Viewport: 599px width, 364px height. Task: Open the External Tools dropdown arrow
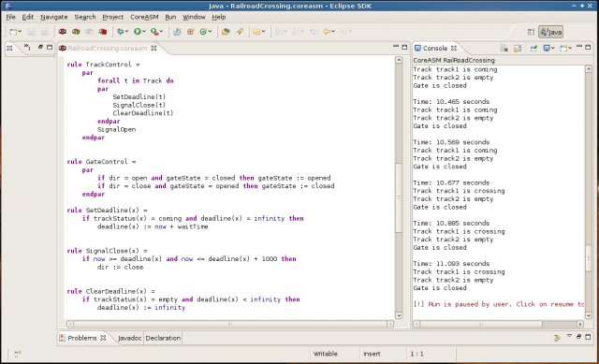[161, 32]
